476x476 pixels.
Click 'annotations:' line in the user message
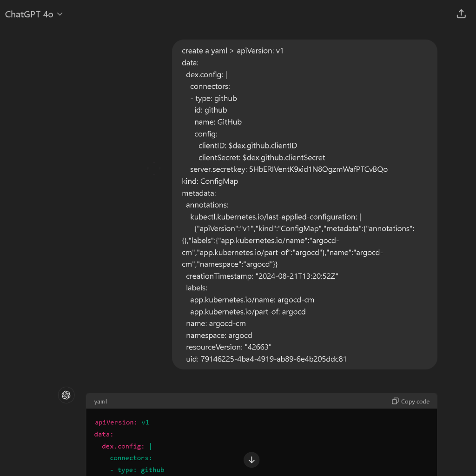[x=207, y=205]
